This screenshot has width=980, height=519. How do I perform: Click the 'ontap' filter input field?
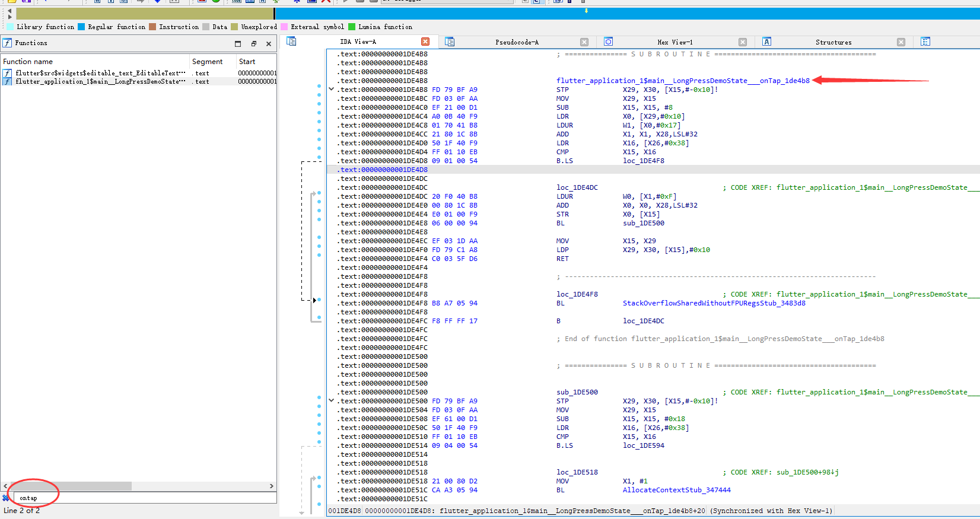click(x=145, y=498)
